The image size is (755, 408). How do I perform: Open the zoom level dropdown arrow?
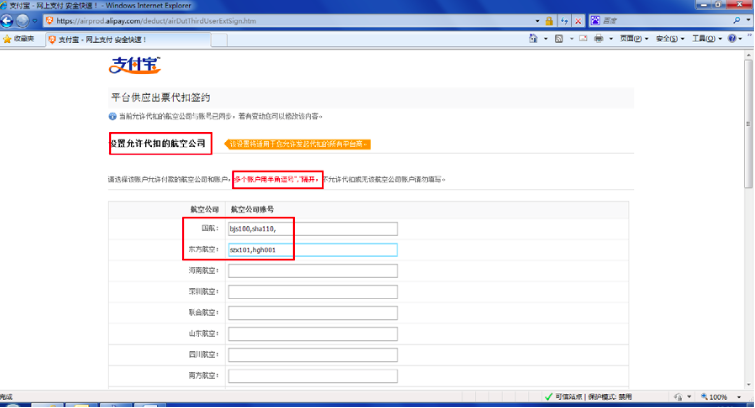click(739, 397)
